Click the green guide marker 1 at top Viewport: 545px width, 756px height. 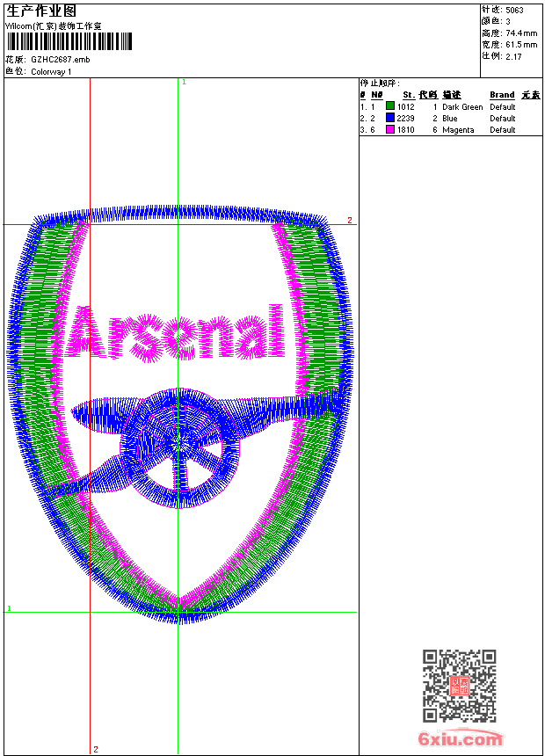(x=184, y=83)
